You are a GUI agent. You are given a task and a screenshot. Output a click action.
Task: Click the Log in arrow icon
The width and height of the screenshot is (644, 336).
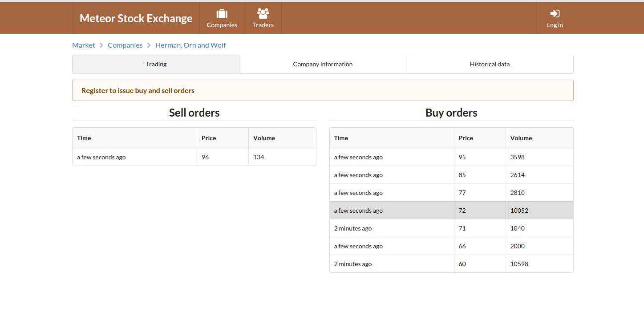[555, 14]
